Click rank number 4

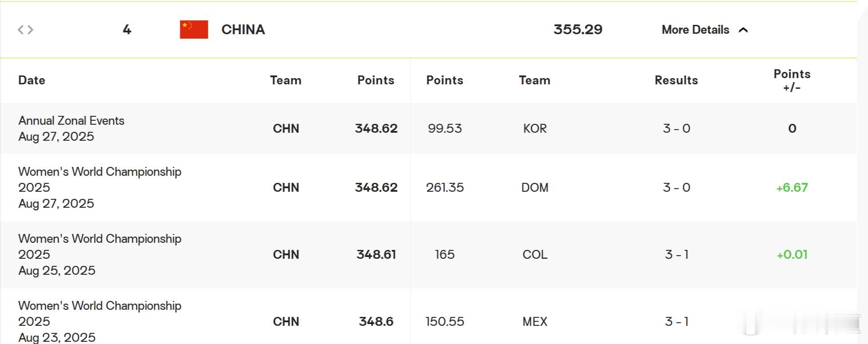click(127, 30)
